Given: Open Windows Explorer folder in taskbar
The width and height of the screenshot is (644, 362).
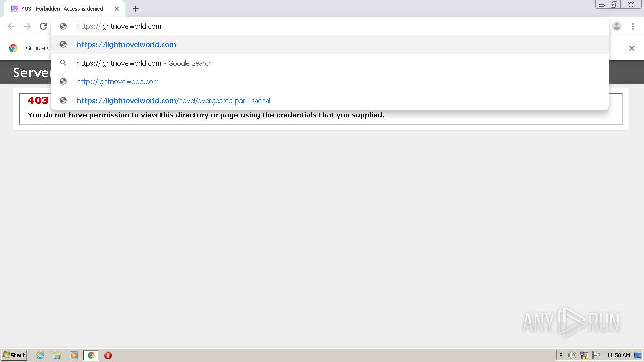Looking at the screenshot, I should 57,355.
